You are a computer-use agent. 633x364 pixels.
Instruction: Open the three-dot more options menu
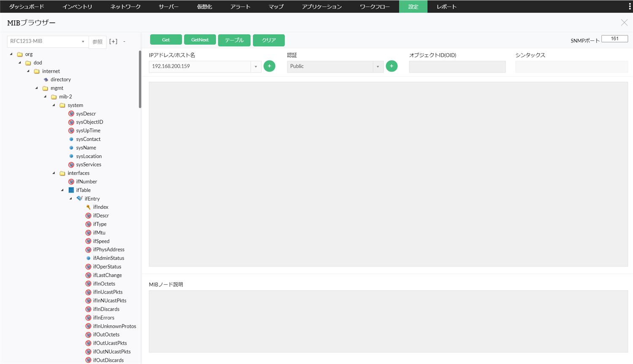tap(630, 6)
